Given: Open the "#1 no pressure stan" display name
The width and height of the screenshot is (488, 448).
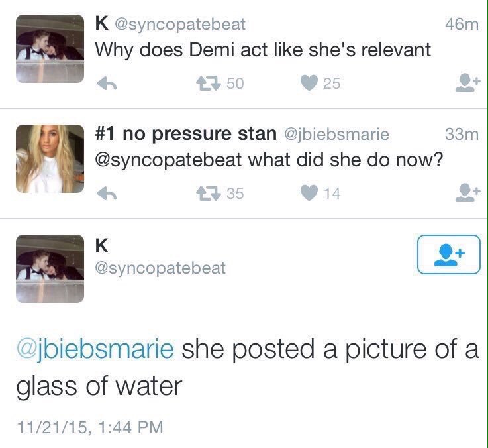Looking at the screenshot, I should coord(186,135).
